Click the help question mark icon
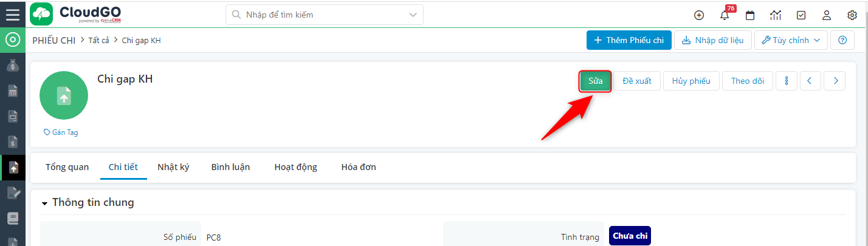The height and width of the screenshot is (246, 868). (x=842, y=40)
